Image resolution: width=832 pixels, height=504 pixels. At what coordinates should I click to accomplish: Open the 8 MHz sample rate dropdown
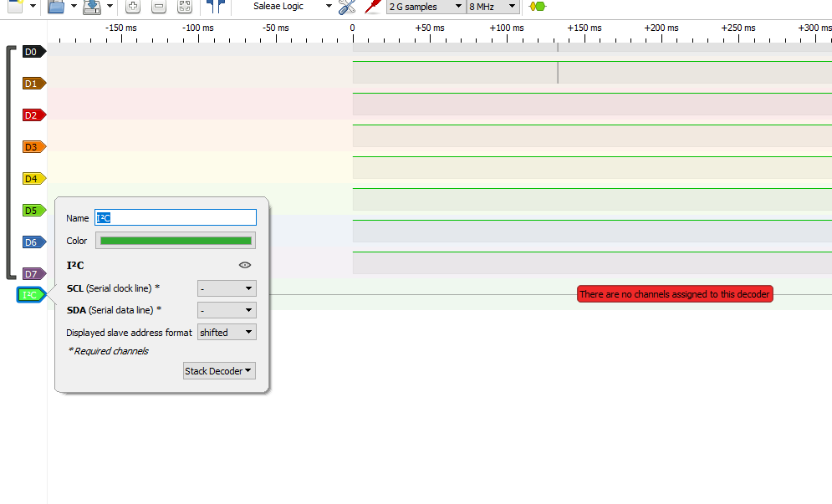(x=493, y=7)
